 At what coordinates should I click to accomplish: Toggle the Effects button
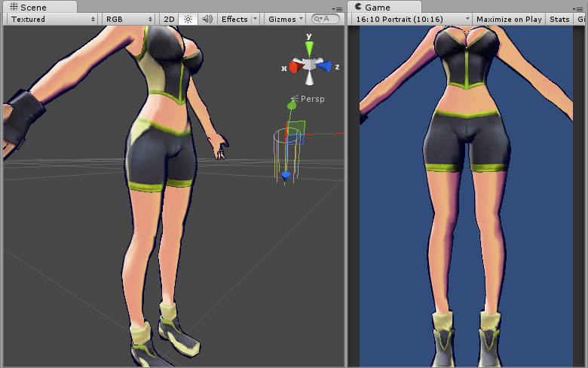tap(234, 19)
